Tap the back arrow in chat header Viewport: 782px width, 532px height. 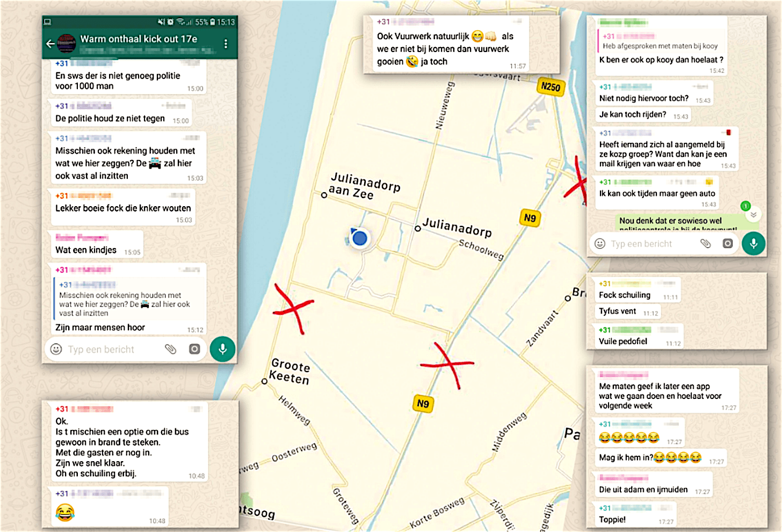point(50,43)
